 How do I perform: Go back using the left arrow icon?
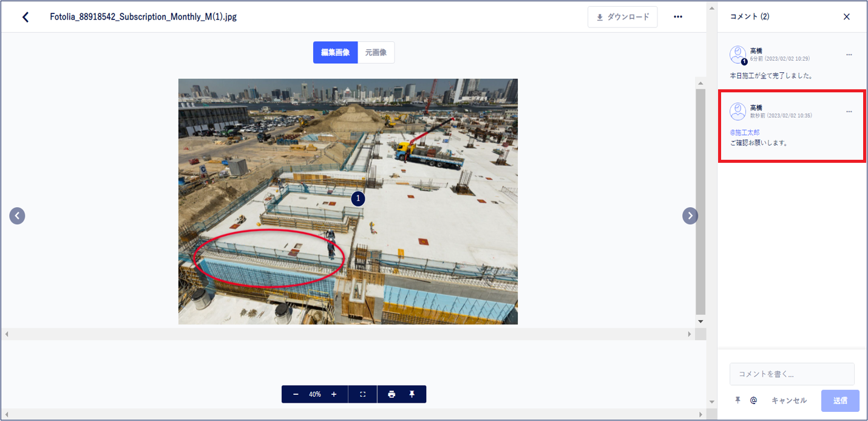coord(25,17)
